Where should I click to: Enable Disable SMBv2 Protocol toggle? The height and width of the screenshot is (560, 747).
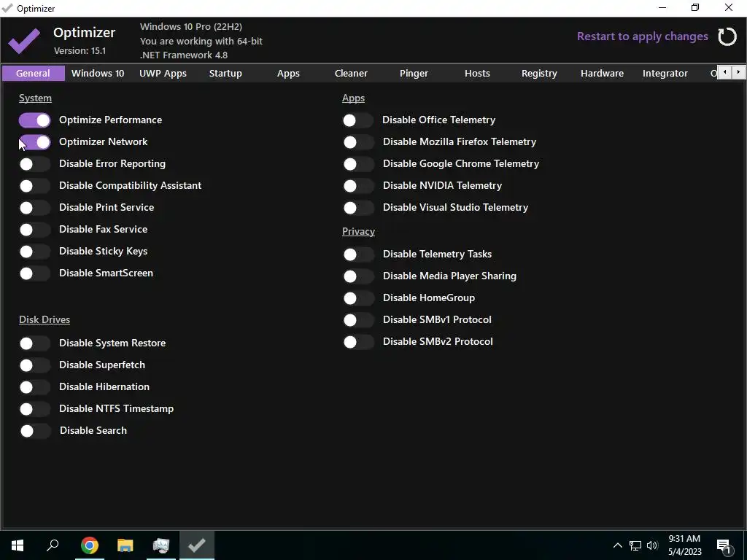(x=357, y=343)
